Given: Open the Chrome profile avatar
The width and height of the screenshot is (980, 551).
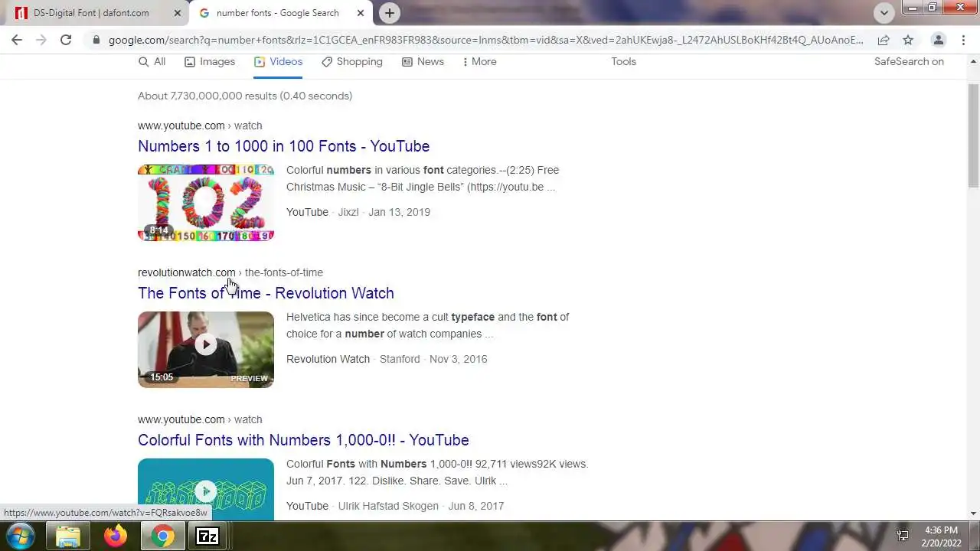Looking at the screenshot, I should tap(938, 40).
